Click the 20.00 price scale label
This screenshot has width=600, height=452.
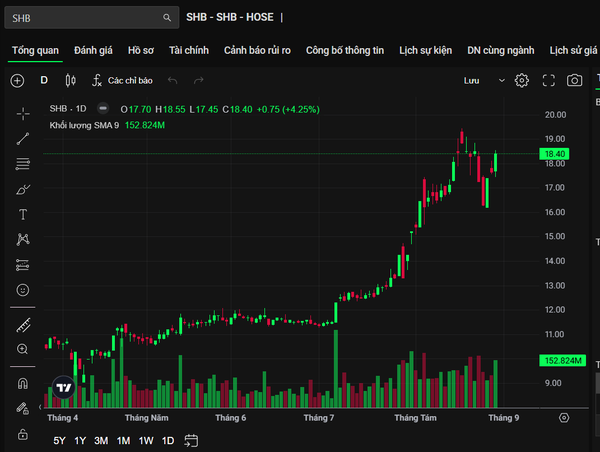point(555,115)
